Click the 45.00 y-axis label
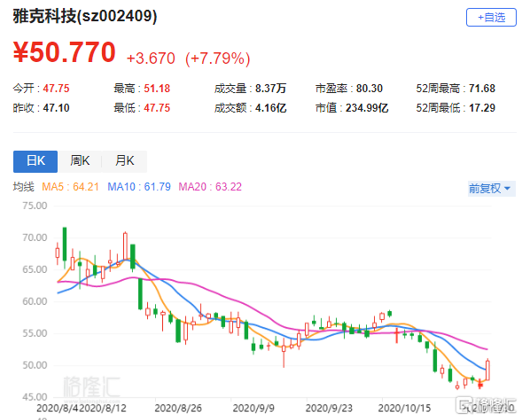This screenshot has height=420, width=522. [35, 397]
